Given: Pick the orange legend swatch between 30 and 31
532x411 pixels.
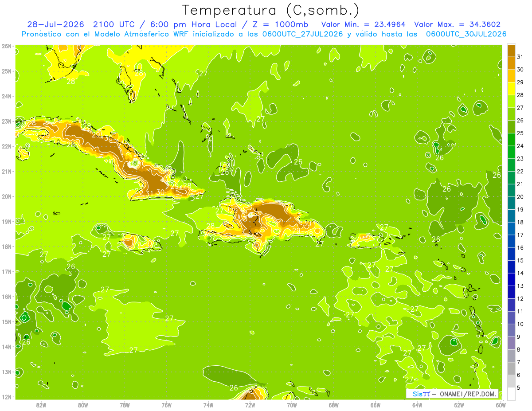Looking at the screenshot, I should pos(512,63).
